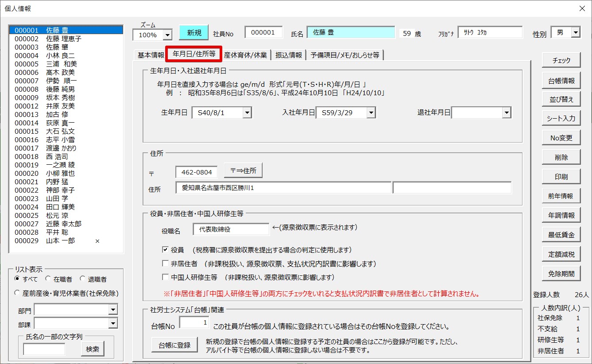The height and width of the screenshot is (364, 592).
Task: Close the 個人情報 window
Action: 582,8
